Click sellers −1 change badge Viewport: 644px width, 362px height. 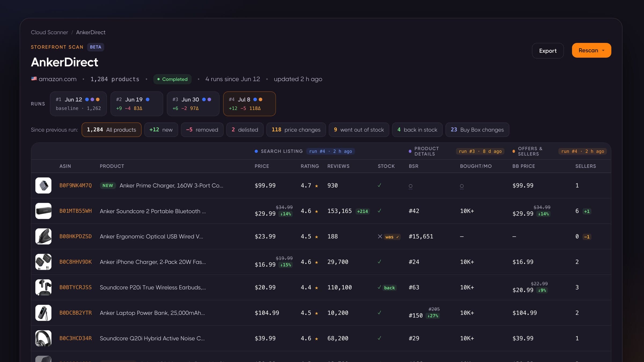pyautogui.click(x=587, y=237)
